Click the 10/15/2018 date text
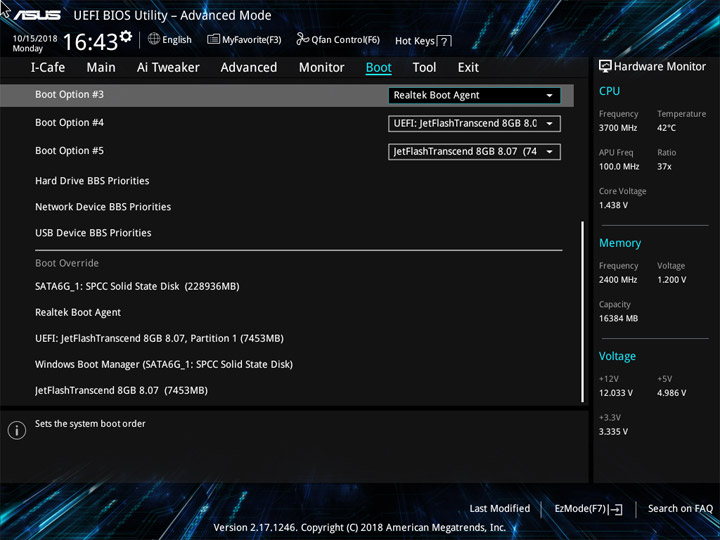The height and width of the screenshot is (540, 720). point(35,39)
